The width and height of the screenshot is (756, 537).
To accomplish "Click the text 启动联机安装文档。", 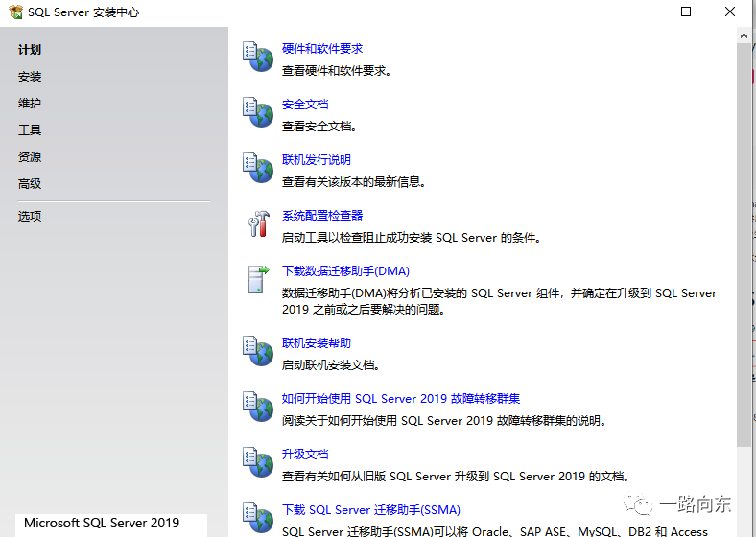I will point(331,365).
